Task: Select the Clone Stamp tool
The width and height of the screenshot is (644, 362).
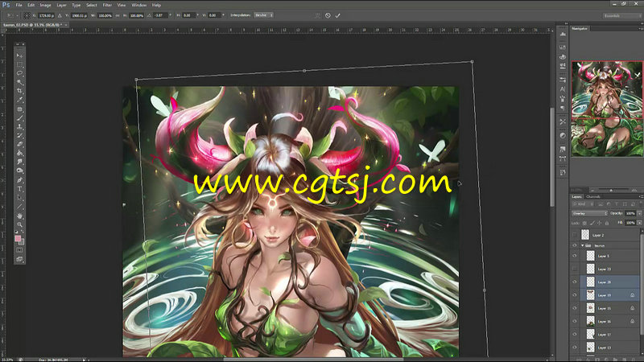Action: pyautogui.click(x=19, y=127)
